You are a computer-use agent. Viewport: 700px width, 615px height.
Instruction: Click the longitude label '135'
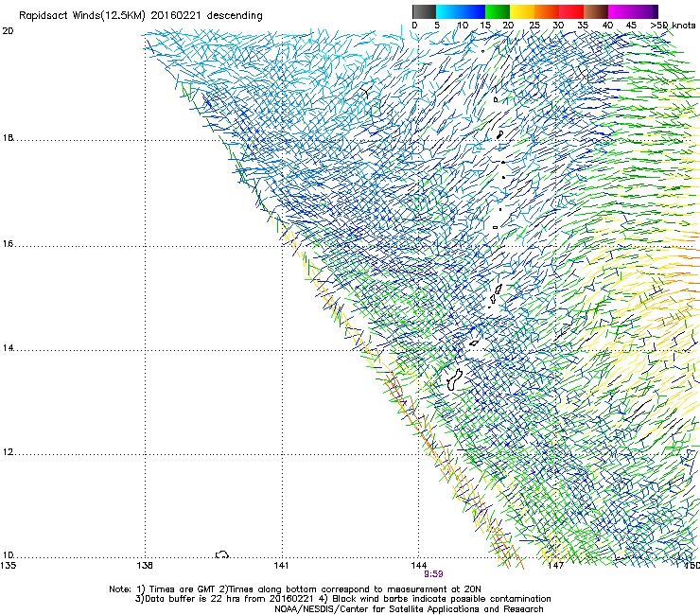coord(8,566)
